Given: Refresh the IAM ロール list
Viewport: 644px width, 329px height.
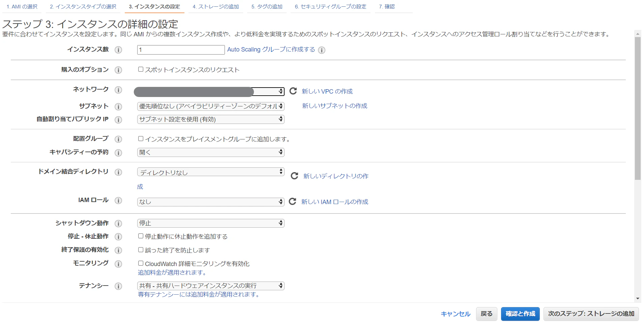Looking at the screenshot, I should (293, 201).
